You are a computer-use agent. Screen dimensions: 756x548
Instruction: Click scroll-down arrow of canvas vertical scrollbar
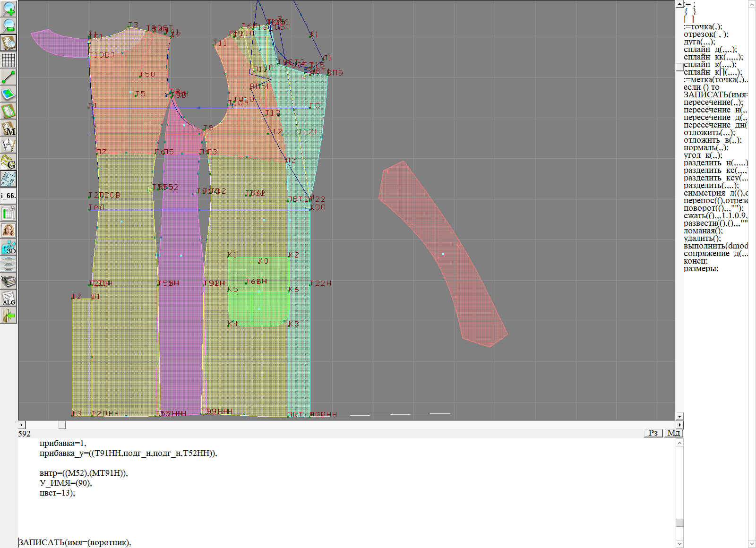pos(679,416)
